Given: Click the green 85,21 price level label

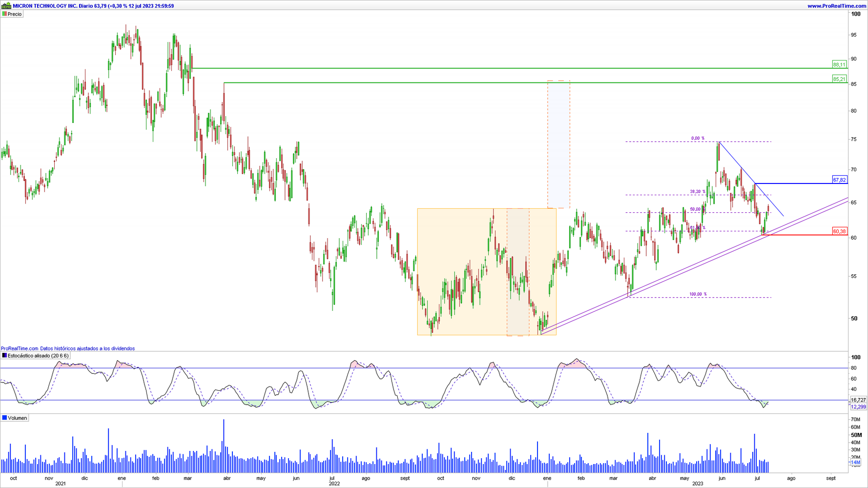Looking at the screenshot, I should (x=839, y=79).
